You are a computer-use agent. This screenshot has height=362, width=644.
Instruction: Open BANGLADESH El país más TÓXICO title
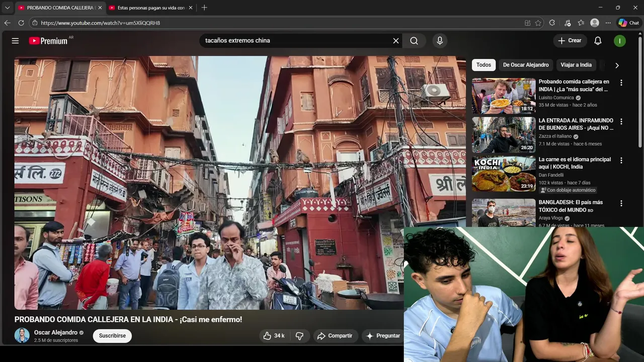571,206
